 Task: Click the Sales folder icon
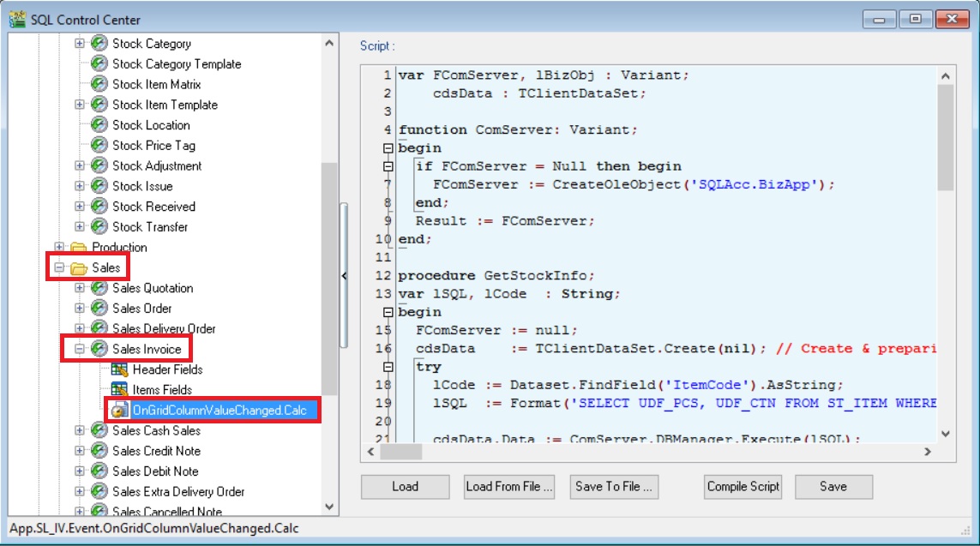(x=79, y=268)
